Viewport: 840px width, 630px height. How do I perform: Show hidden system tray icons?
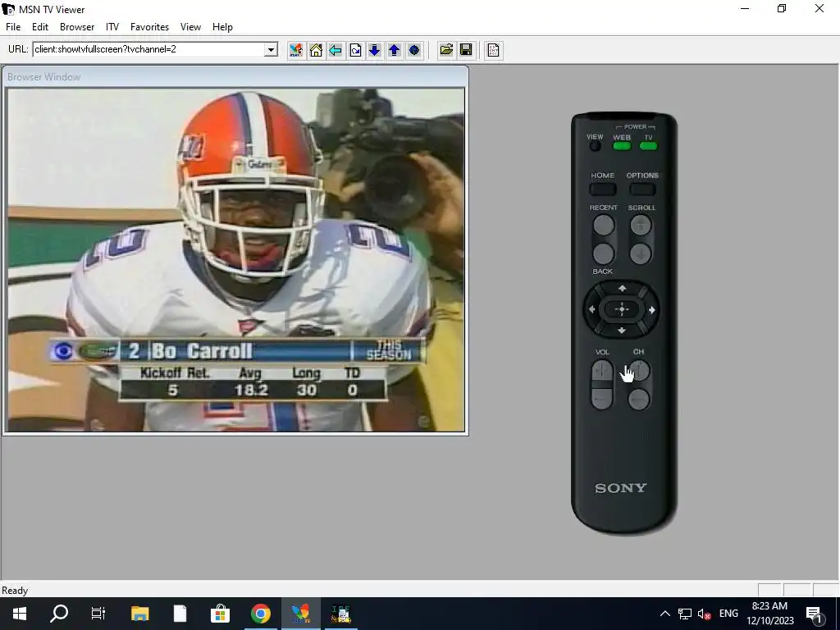tap(664, 614)
